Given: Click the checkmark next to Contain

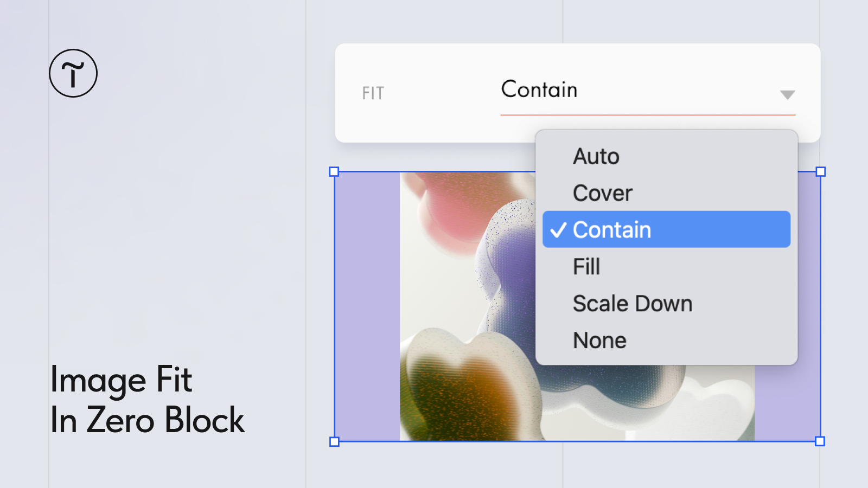Looking at the screenshot, I should pyautogui.click(x=558, y=230).
